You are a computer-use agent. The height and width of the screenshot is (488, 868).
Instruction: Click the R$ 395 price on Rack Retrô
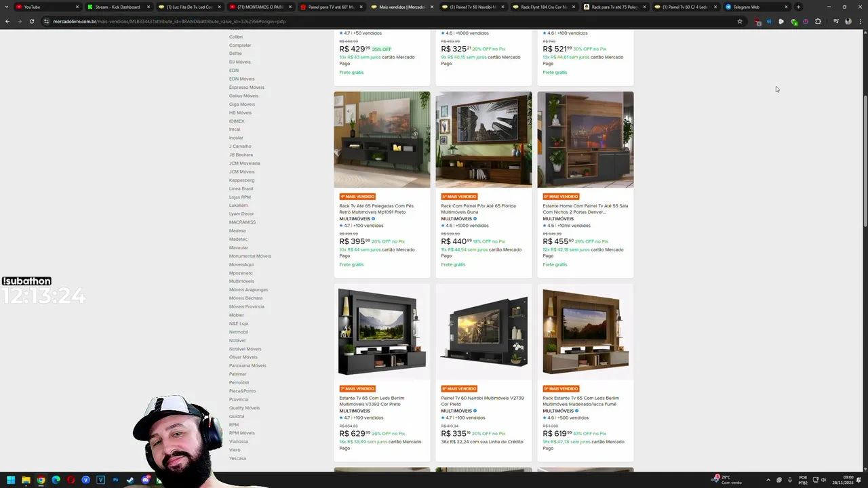pos(355,241)
